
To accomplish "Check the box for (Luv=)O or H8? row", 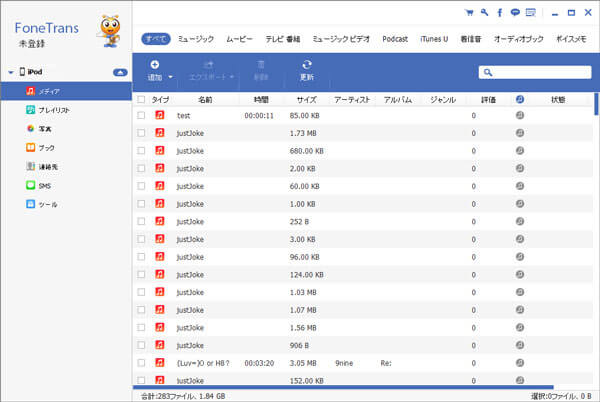I will point(141,362).
